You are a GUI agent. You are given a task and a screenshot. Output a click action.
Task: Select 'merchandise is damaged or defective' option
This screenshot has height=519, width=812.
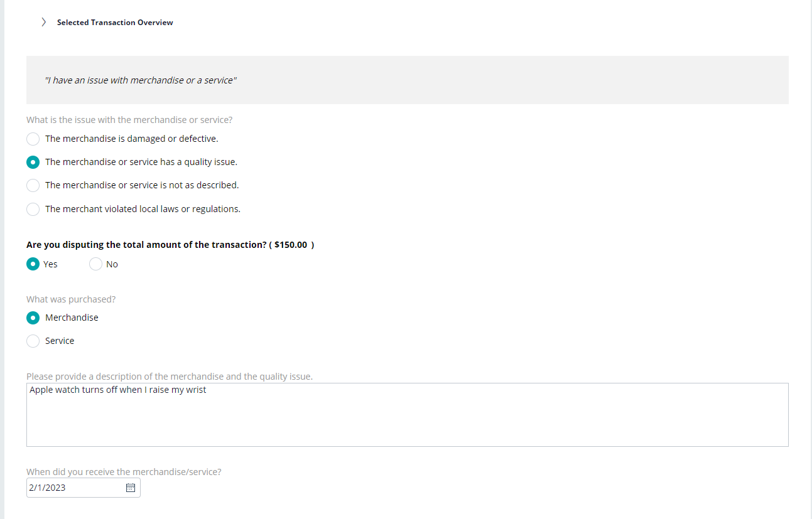33,139
